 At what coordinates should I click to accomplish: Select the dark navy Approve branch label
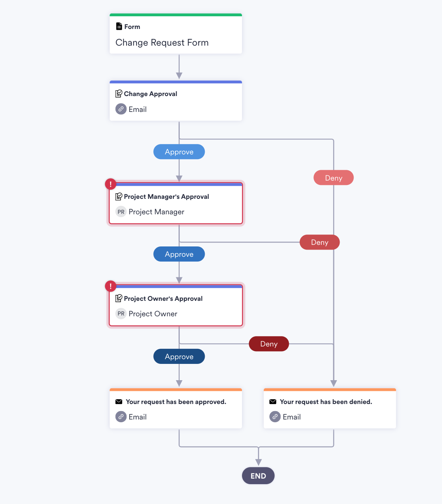(179, 357)
